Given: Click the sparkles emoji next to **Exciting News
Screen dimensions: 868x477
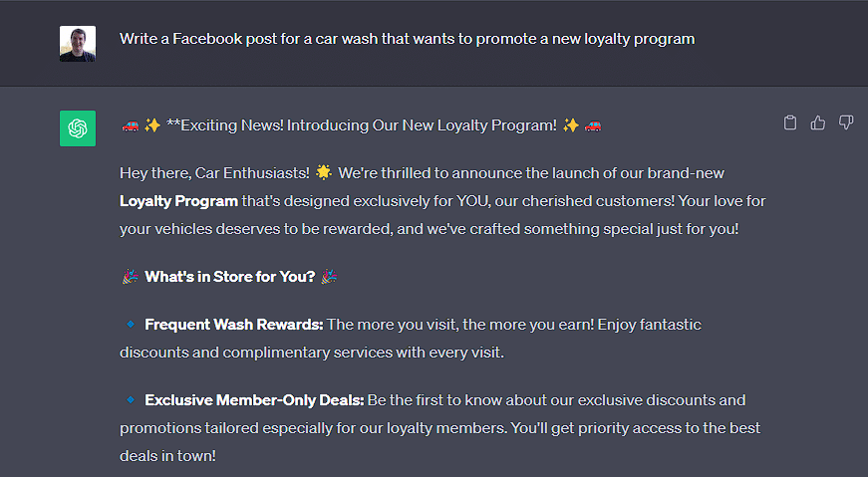Looking at the screenshot, I should click(x=152, y=125).
